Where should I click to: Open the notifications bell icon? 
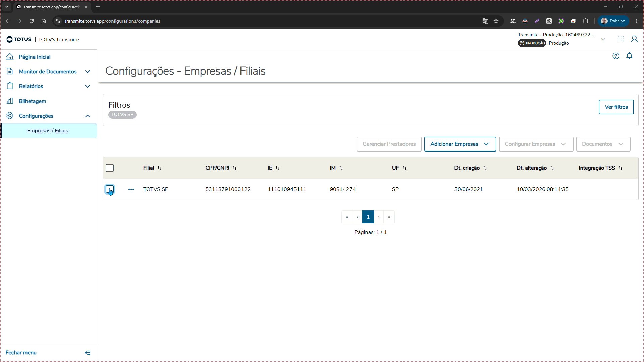[x=629, y=56]
